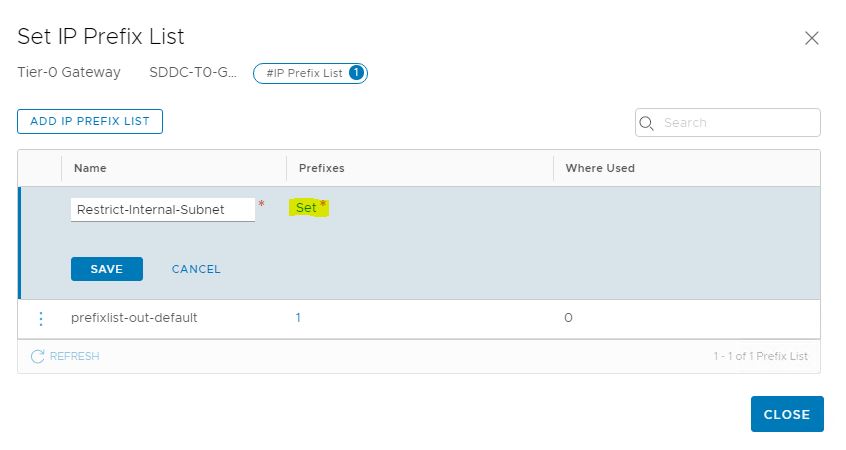The width and height of the screenshot is (846, 450).
Task: Close the dialog using the X icon
Action: pos(811,38)
